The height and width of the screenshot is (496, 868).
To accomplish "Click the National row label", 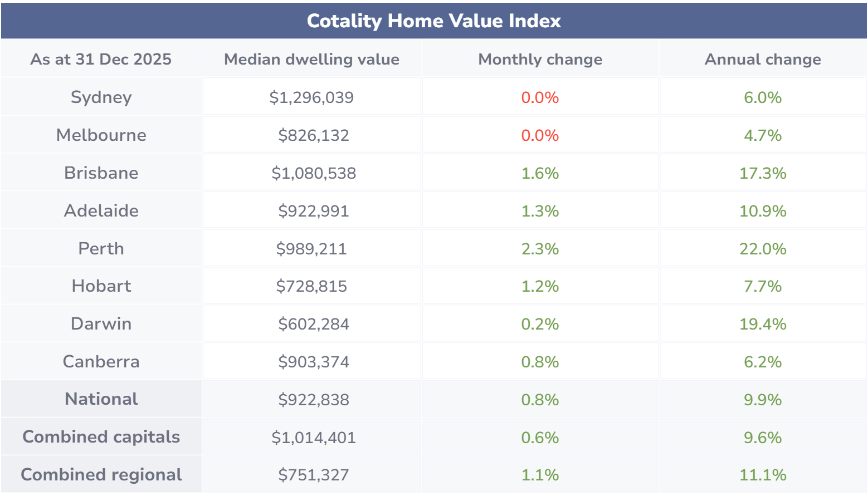I will click(x=101, y=399).
